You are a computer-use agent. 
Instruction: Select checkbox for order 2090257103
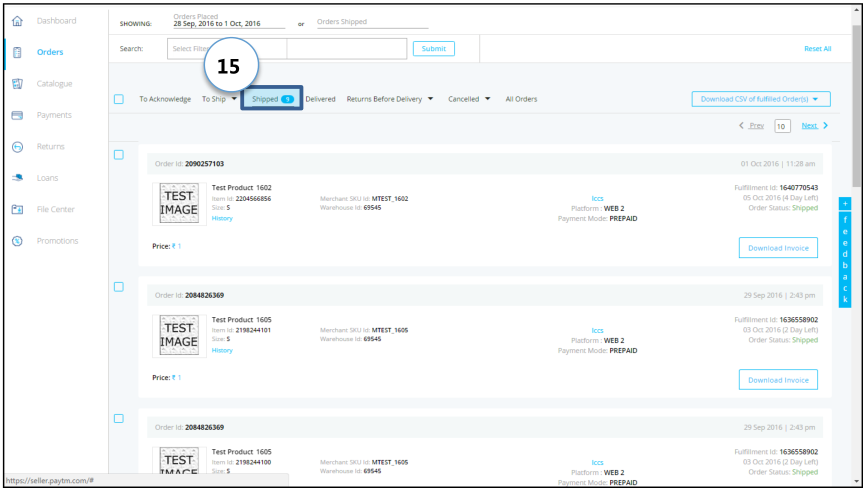(x=119, y=155)
